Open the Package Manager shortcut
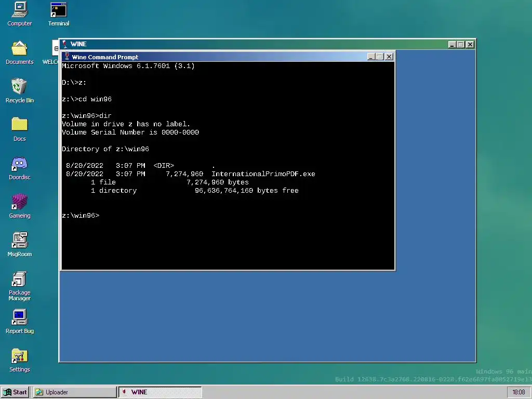Image resolution: width=532 pixels, height=399 pixels. 19,286
